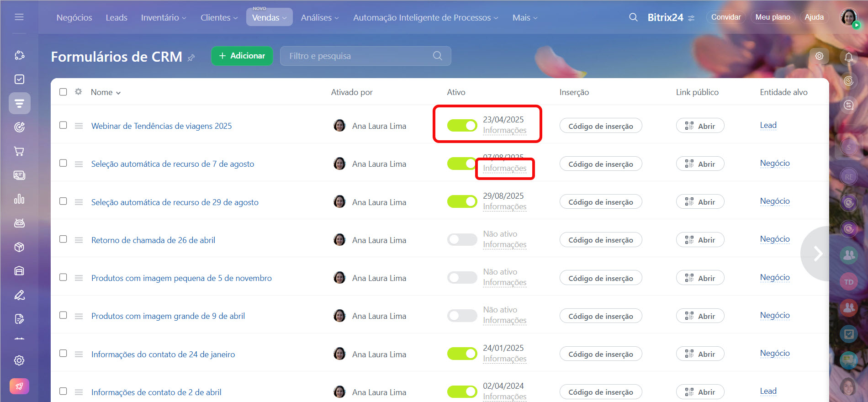
Task: Click the Tasks checkmark sidebar icon
Action: (x=19, y=79)
